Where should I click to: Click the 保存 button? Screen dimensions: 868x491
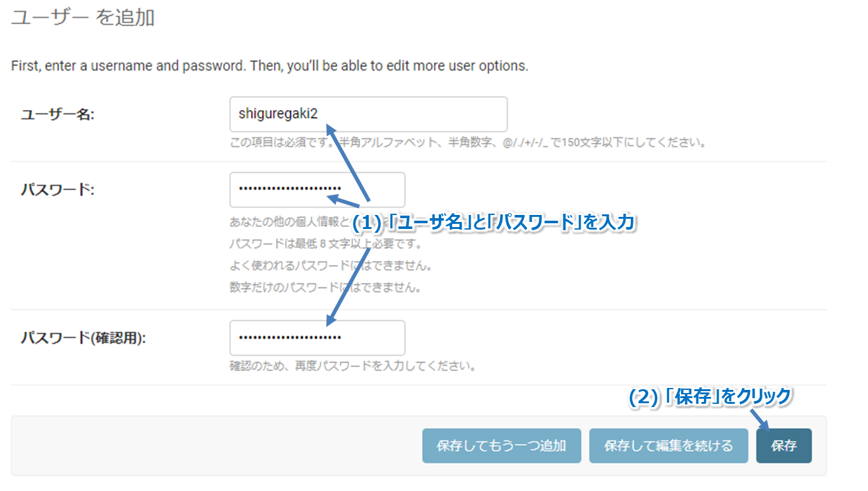pyautogui.click(x=783, y=446)
